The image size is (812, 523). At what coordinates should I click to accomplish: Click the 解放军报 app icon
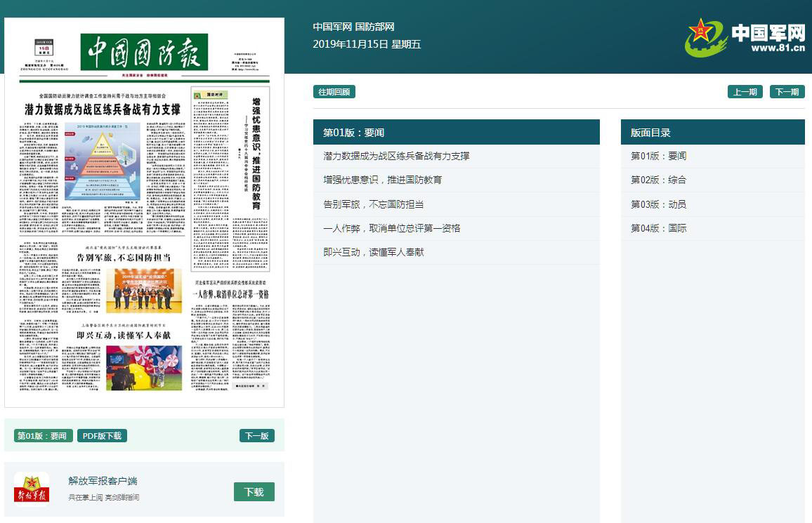click(x=32, y=489)
